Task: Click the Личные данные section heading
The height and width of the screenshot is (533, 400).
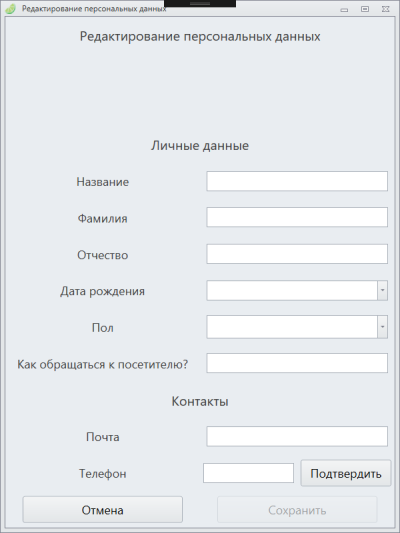Action: pos(200,145)
